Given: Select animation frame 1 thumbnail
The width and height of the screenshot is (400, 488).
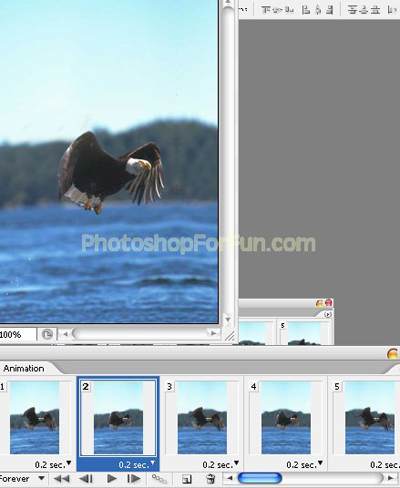Looking at the screenshot, I should click(34, 418).
